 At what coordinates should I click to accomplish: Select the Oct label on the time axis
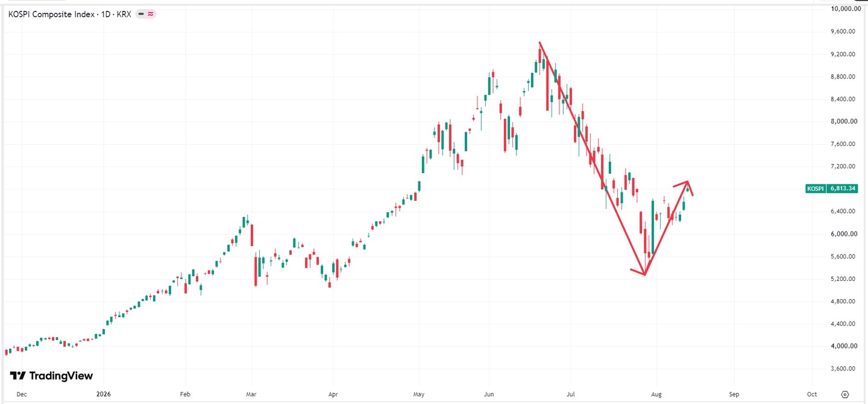(811, 394)
